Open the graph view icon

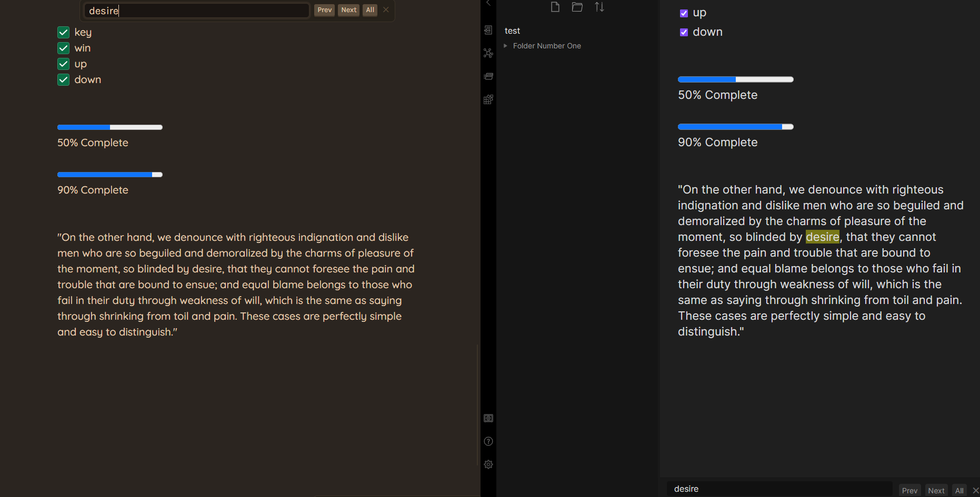point(488,53)
